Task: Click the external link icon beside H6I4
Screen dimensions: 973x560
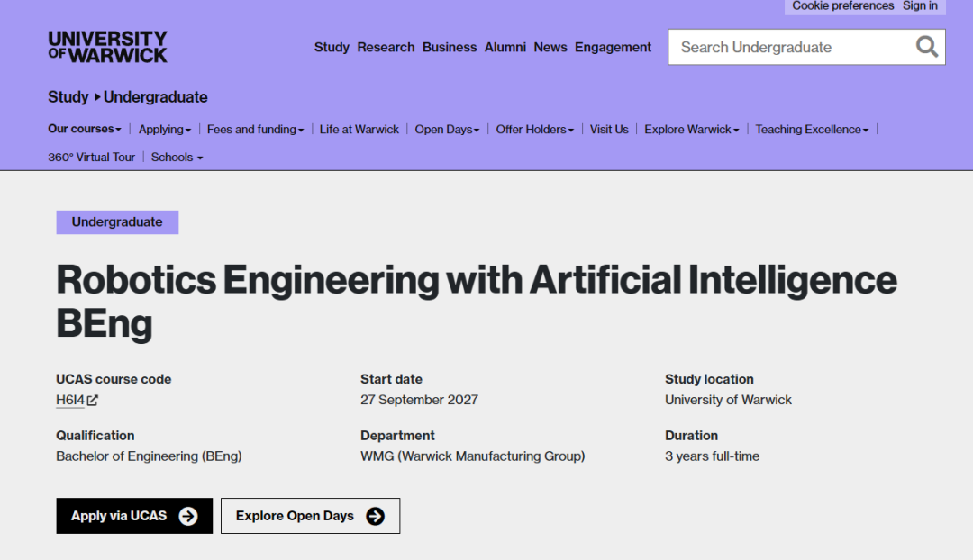Action: (93, 400)
